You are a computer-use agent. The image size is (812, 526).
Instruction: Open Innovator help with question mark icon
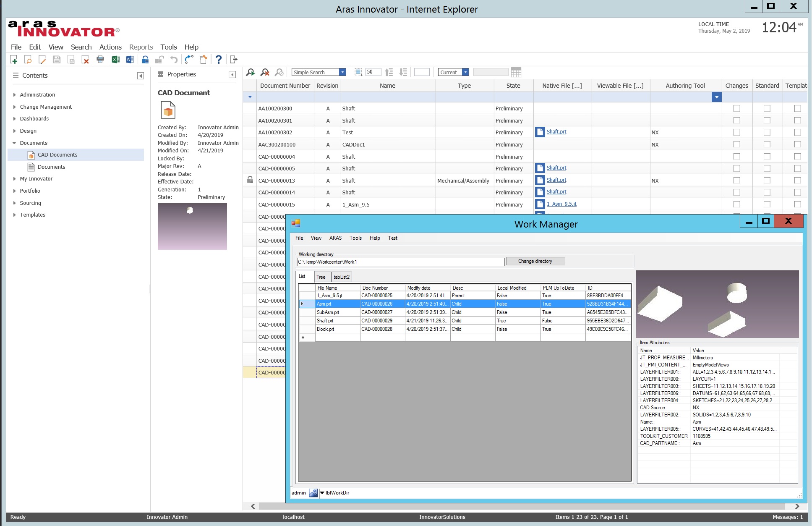(x=219, y=60)
